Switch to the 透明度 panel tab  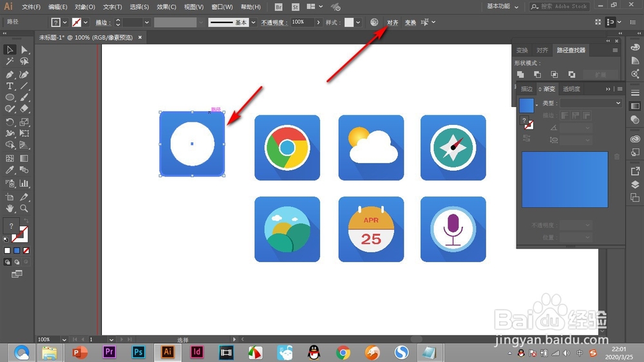coord(571,89)
